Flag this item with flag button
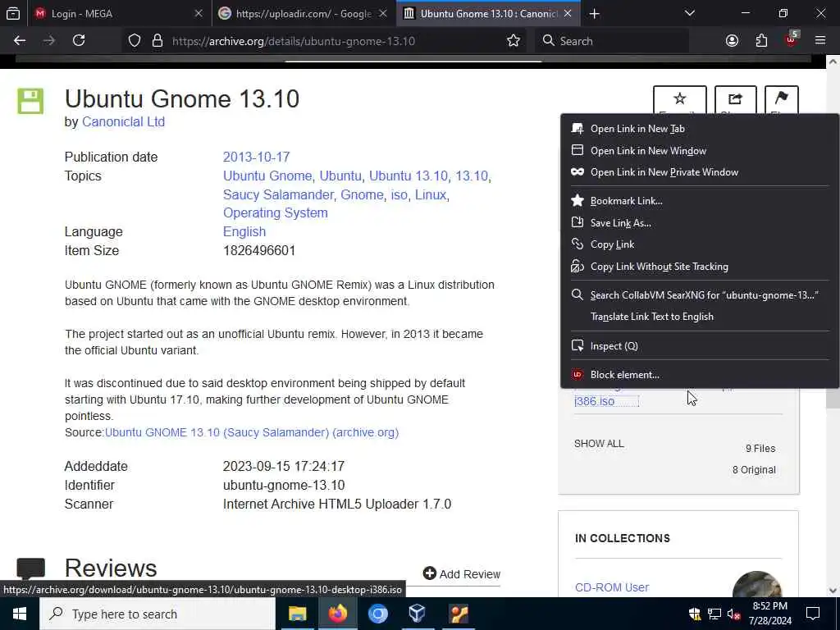Viewport: 840px width, 630px height. pyautogui.click(x=782, y=100)
